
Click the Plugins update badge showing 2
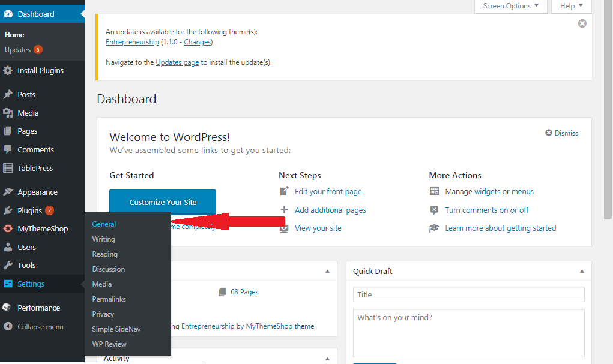tap(49, 210)
